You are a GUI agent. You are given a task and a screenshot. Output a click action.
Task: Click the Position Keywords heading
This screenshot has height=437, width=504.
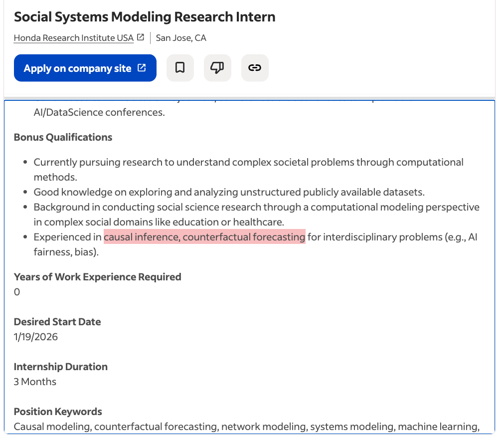[x=58, y=412]
